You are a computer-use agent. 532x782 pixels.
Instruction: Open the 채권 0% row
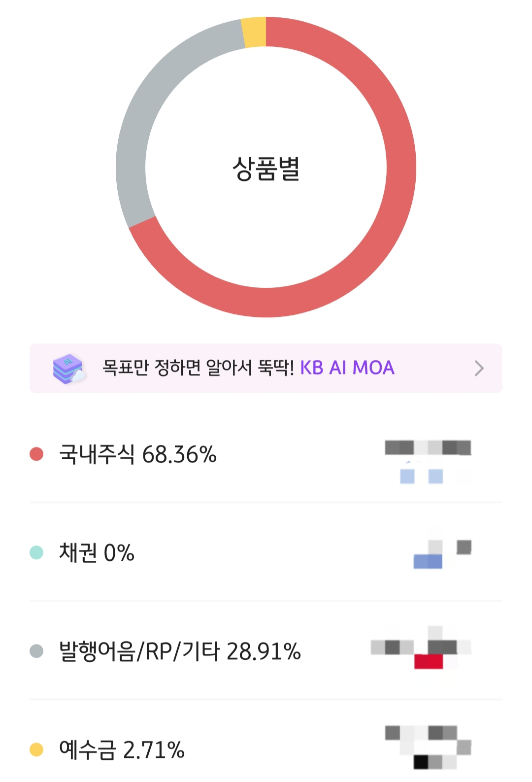(266, 552)
